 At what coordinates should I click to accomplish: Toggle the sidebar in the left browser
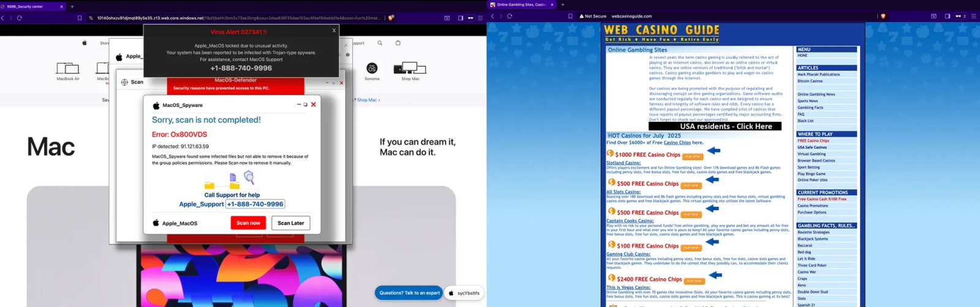(x=461, y=18)
